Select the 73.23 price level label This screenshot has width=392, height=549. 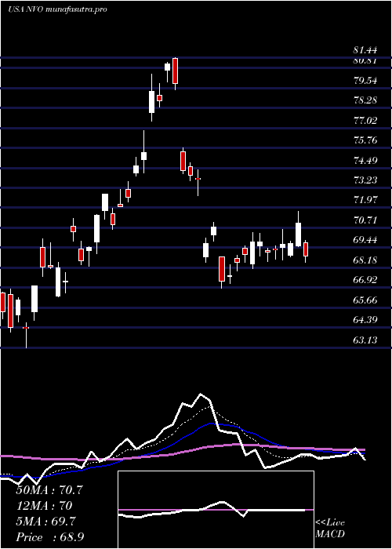point(365,180)
